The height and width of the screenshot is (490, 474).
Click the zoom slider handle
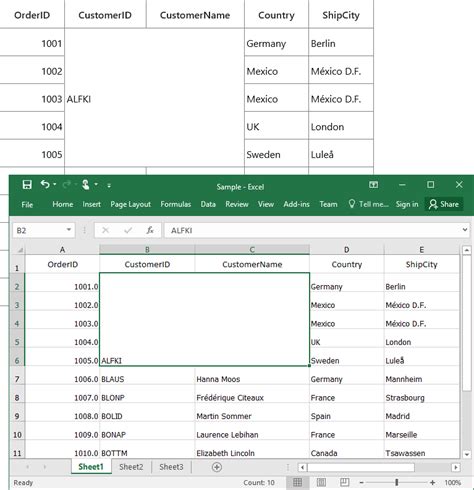(x=397, y=482)
